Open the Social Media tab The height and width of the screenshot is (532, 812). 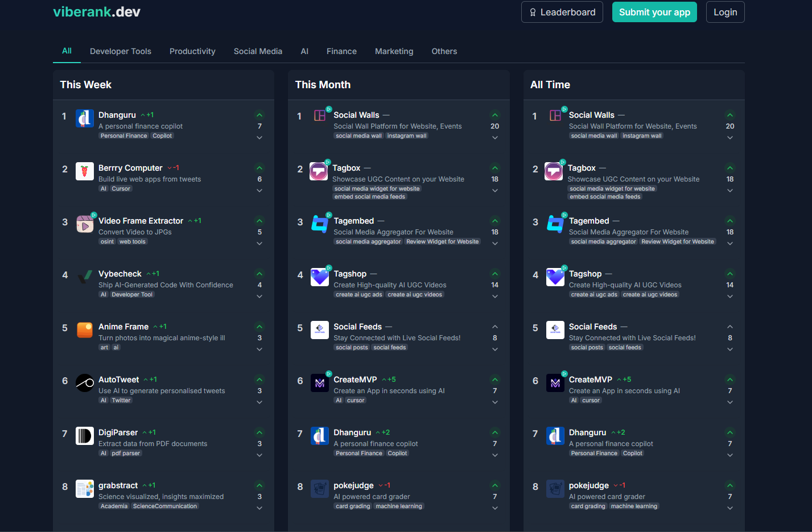click(x=258, y=51)
